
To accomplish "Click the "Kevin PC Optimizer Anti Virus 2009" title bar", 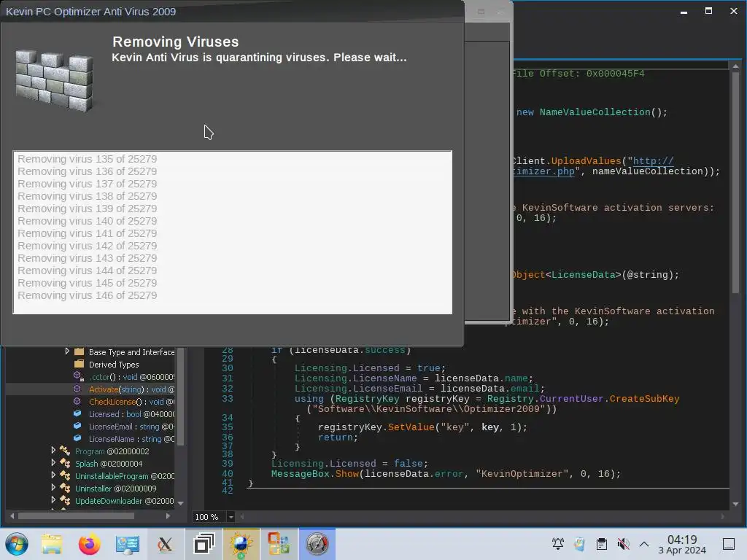I will click(233, 12).
